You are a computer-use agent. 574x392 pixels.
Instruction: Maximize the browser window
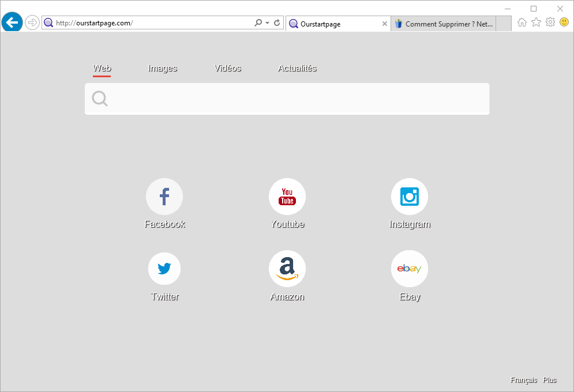534,9
